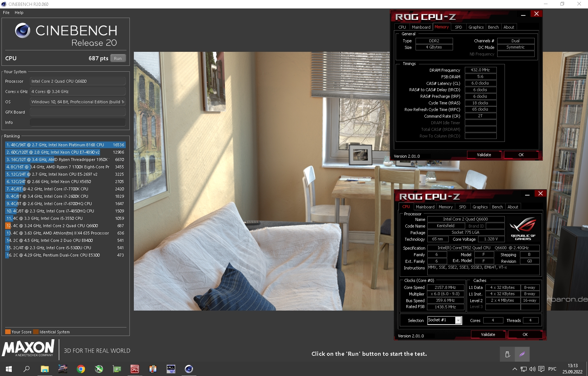Minimize the lower CPU-Z CPU window
Image resolution: width=588 pixels, height=376 pixels.
(x=527, y=195)
